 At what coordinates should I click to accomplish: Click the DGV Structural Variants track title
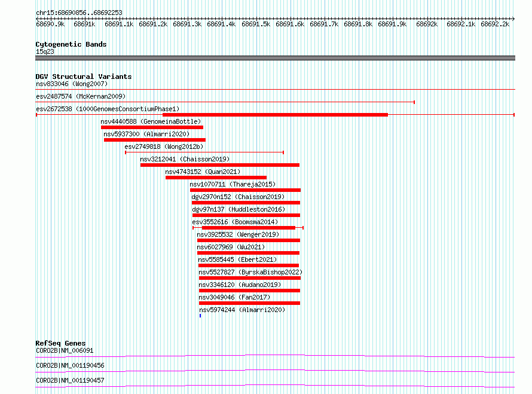[84, 77]
